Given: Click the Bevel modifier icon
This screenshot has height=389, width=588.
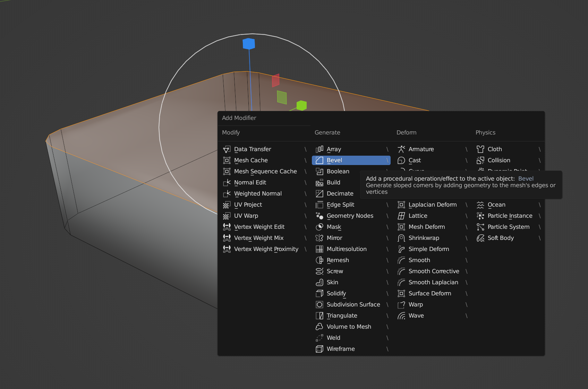Looking at the screenshot, I should 319,161.
